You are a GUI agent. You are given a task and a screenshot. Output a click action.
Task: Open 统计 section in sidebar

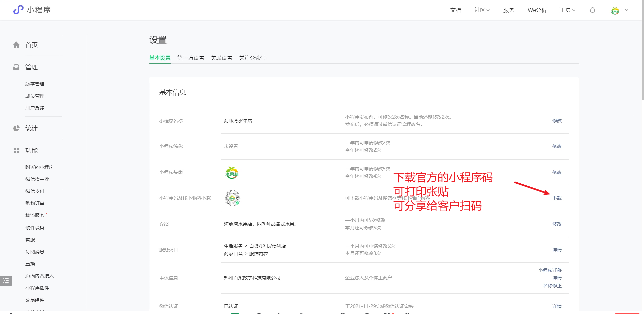[32, 128]
